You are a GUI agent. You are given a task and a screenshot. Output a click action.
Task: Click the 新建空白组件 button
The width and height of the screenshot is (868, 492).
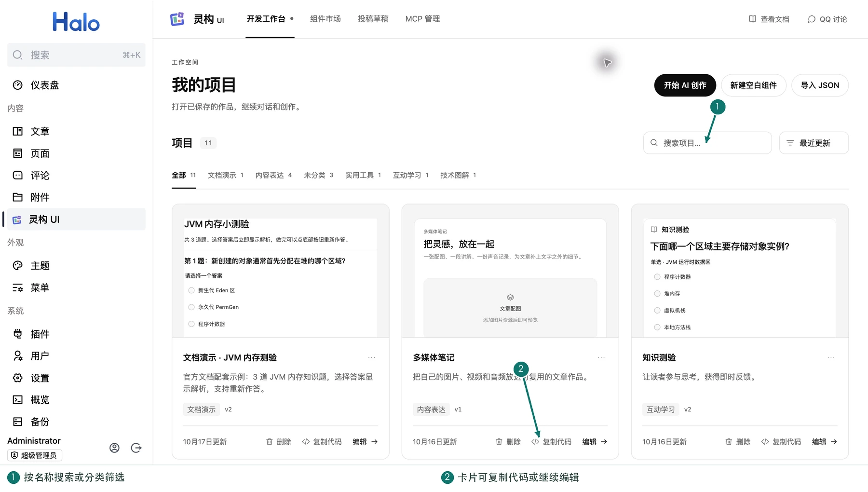coord(753,85)
